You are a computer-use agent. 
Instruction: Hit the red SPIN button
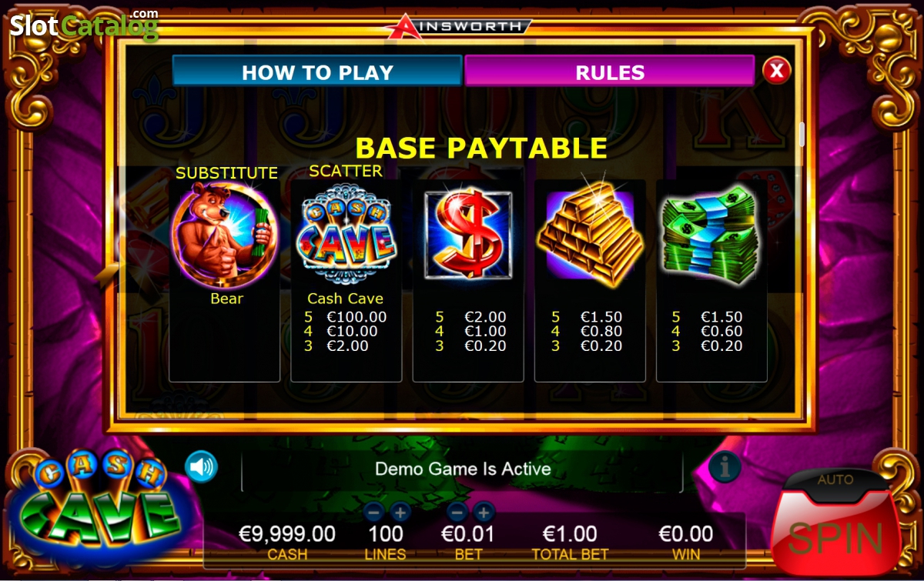[x=835, y=535]
